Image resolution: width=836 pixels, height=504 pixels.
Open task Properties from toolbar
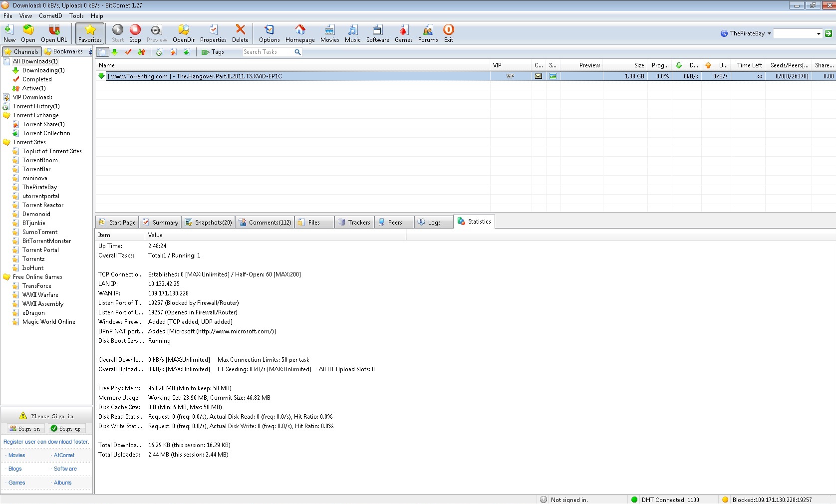(213, 33)
